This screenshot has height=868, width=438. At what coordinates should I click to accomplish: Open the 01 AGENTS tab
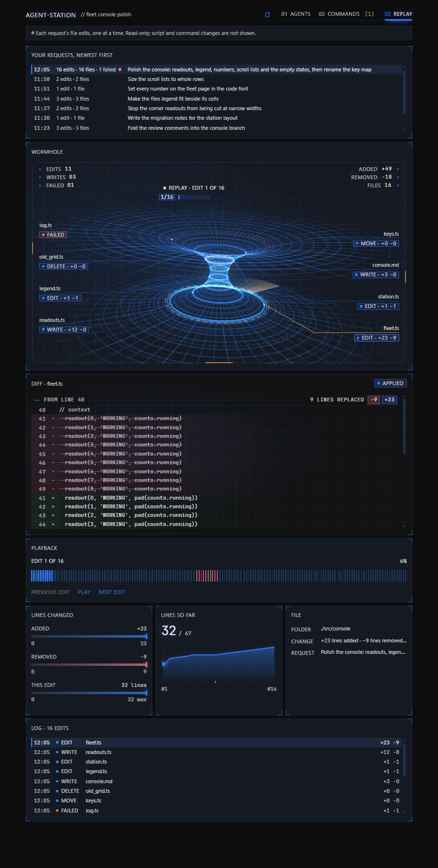[296, 14]
